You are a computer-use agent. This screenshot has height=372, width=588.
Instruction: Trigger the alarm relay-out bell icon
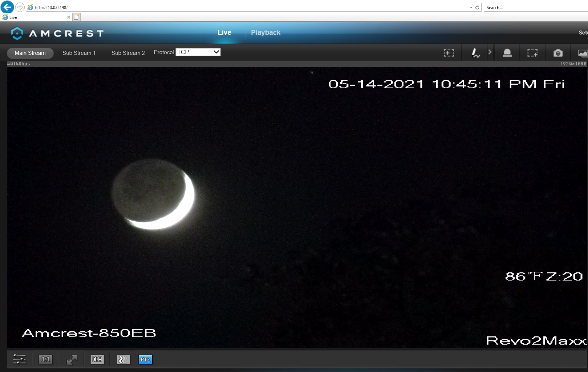click(x=507, y=53)
